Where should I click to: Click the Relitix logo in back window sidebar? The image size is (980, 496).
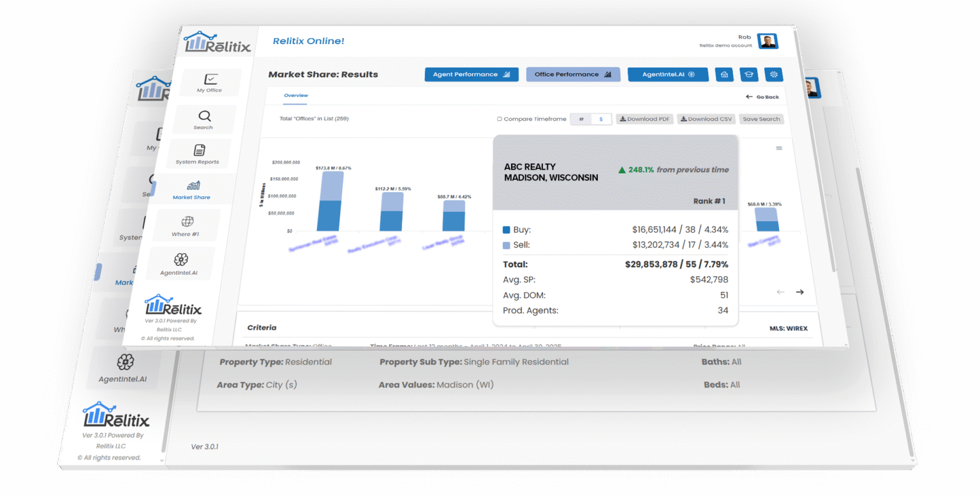click(117, 414)
